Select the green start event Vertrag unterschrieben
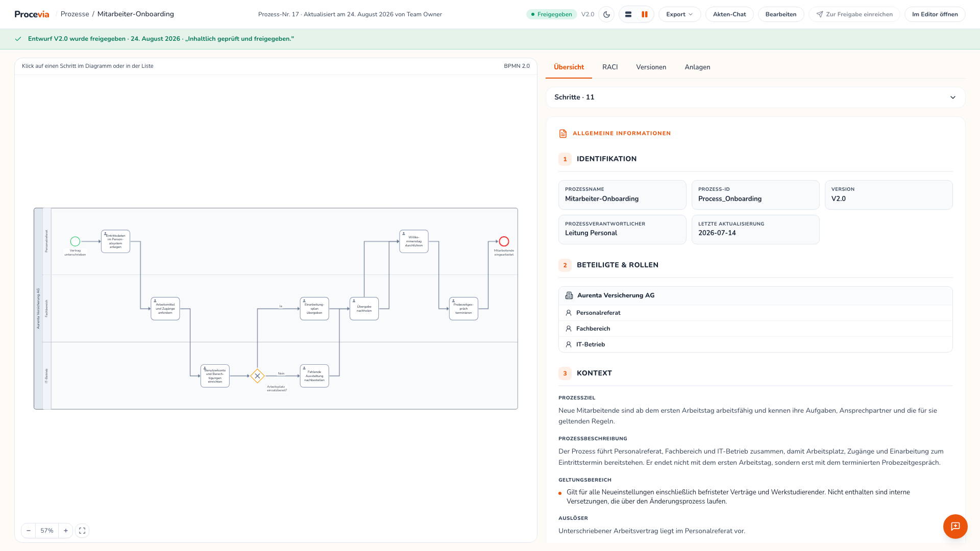 75,241
